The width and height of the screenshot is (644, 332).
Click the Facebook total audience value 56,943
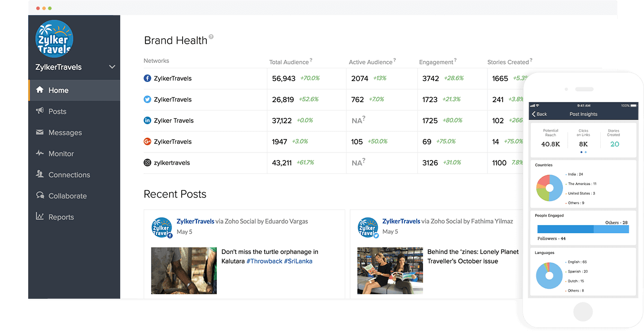pos(284,78)
